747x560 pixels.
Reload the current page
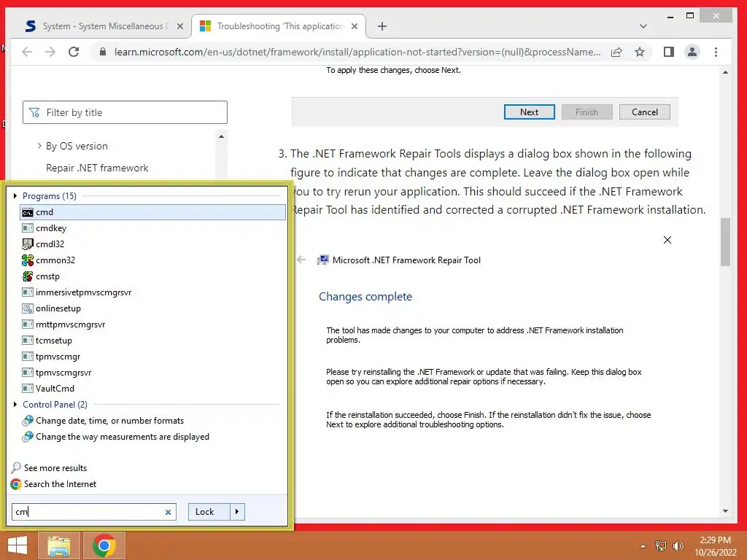click(74, 52)
